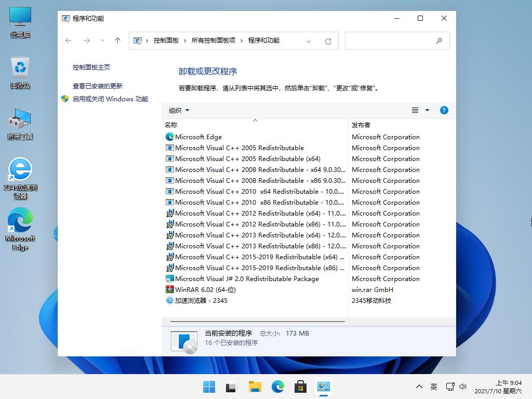This screenshot has height=399, width=532.
Task: Select Visual C++ 2015-2019 (x86) row
Action: [256, 268]
